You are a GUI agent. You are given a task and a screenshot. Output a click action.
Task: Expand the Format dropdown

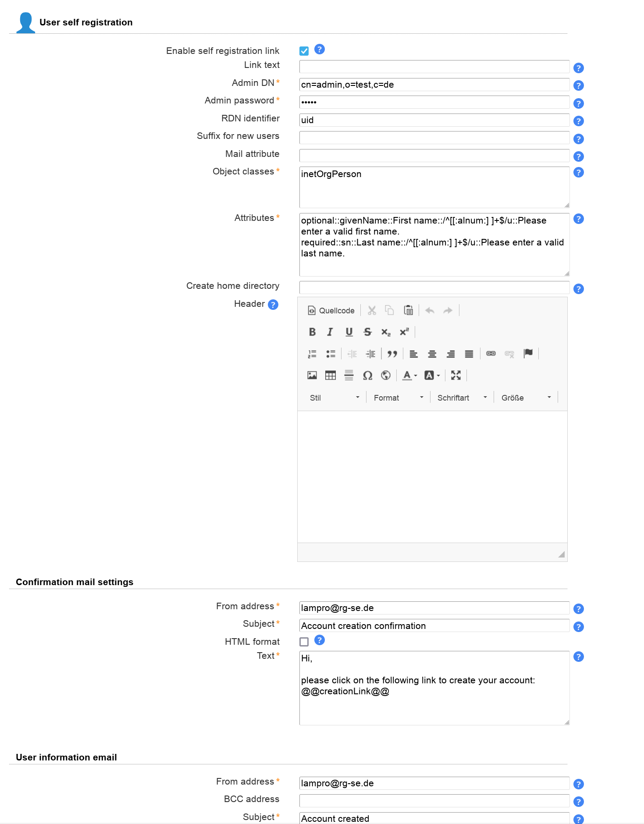(x=398, y=398)
